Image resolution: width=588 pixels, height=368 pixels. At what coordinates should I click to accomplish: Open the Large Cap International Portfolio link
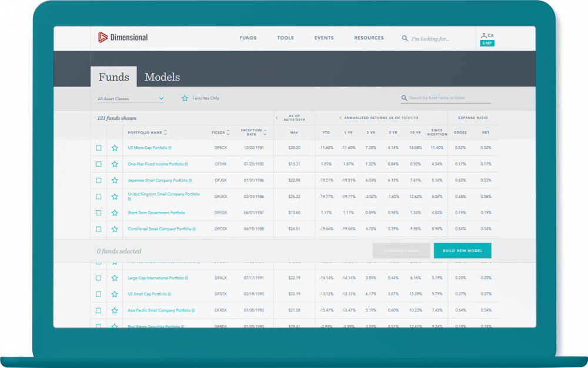[158, 278]
